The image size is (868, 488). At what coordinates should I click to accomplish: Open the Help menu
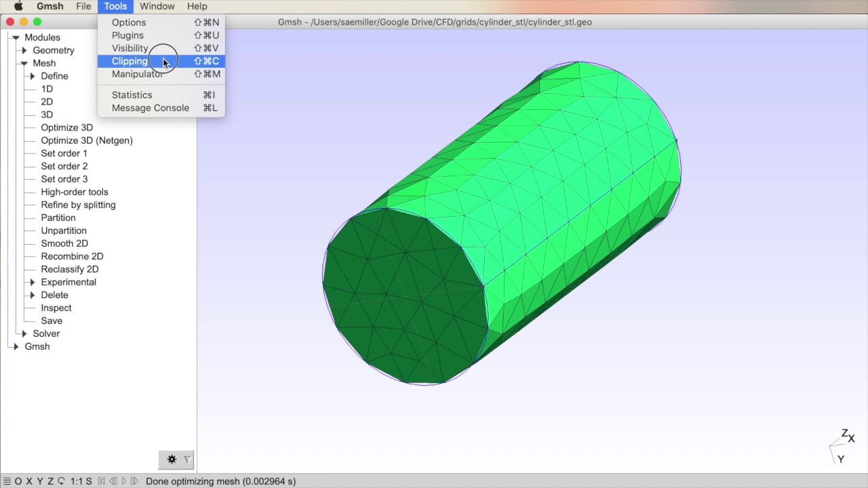coord(197,6)
